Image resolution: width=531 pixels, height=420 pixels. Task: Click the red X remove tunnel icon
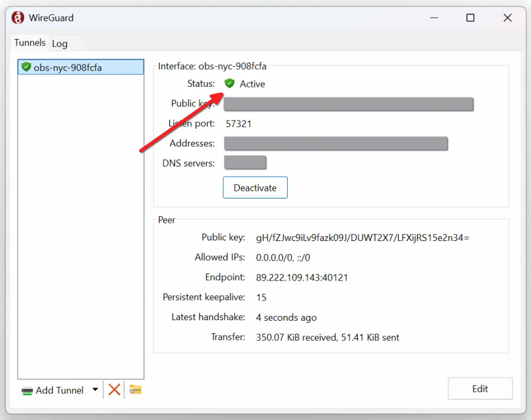pos(114,390)
